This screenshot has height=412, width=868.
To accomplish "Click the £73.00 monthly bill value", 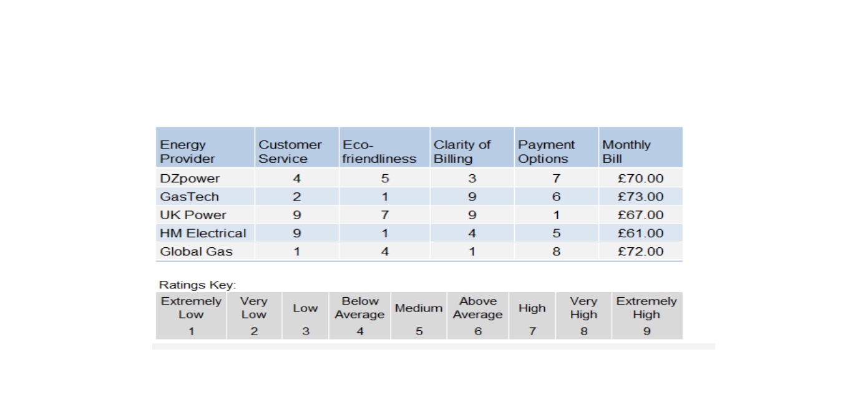I will pyautogui.click(x=640, y=197).
